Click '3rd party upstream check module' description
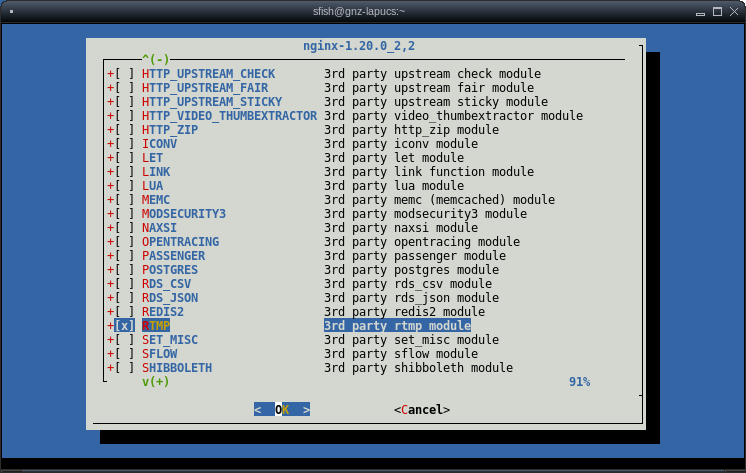 click(x=432, y=74)
